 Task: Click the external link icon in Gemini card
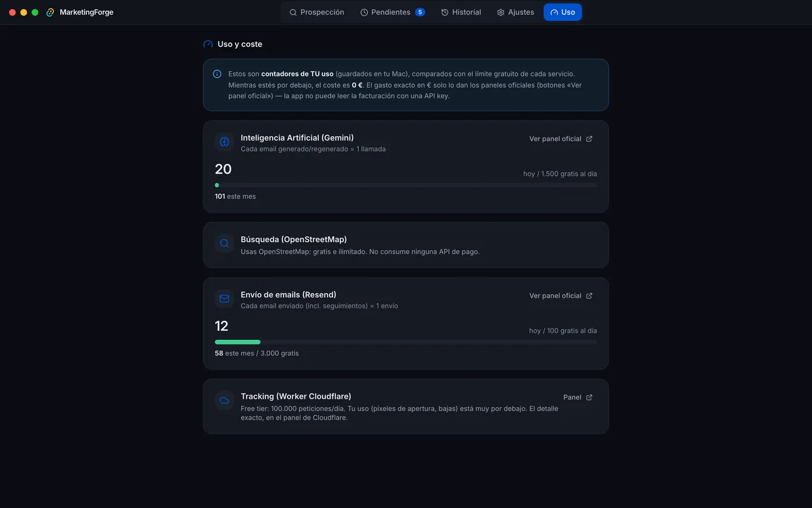(x=589, y=139)
